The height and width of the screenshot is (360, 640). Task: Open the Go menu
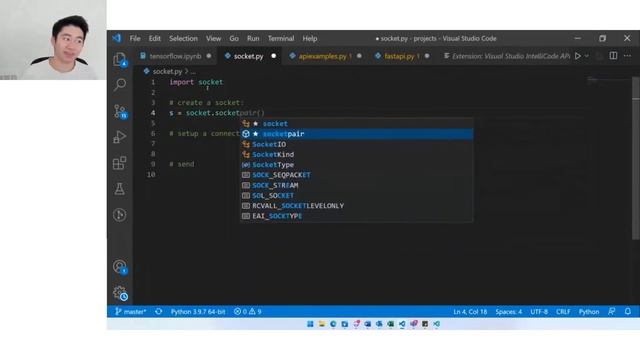(234, 38)
